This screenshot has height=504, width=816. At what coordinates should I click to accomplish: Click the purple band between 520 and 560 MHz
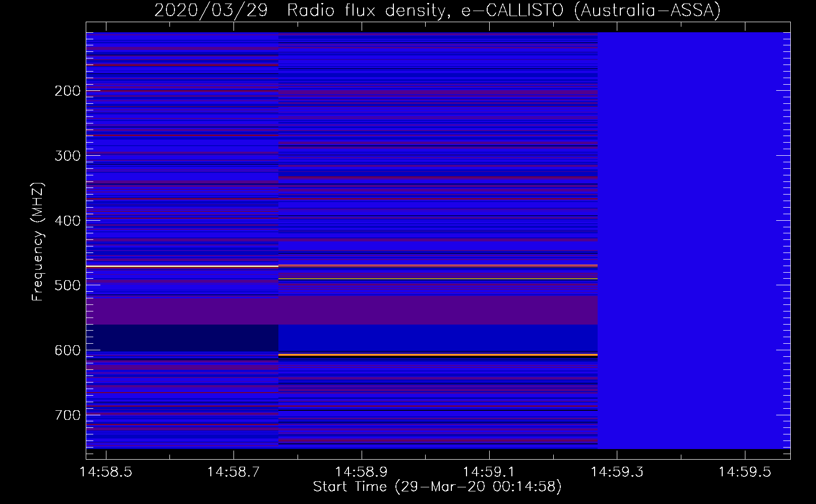(342, 310)
